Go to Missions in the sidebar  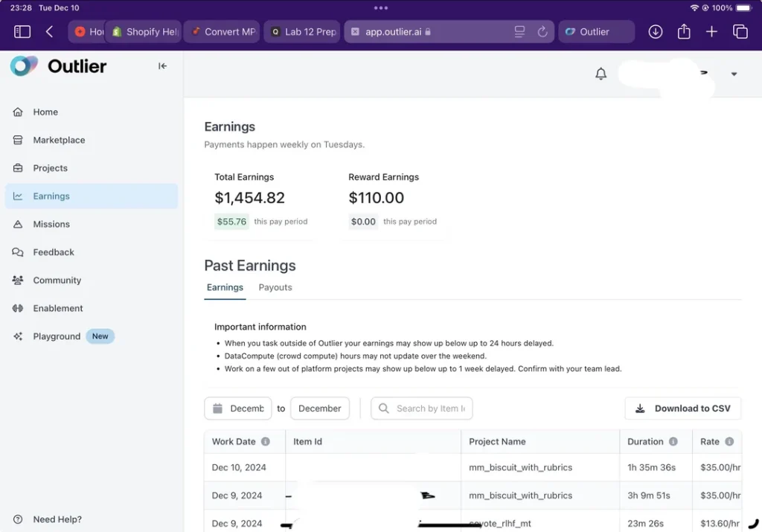coord(51,224)
